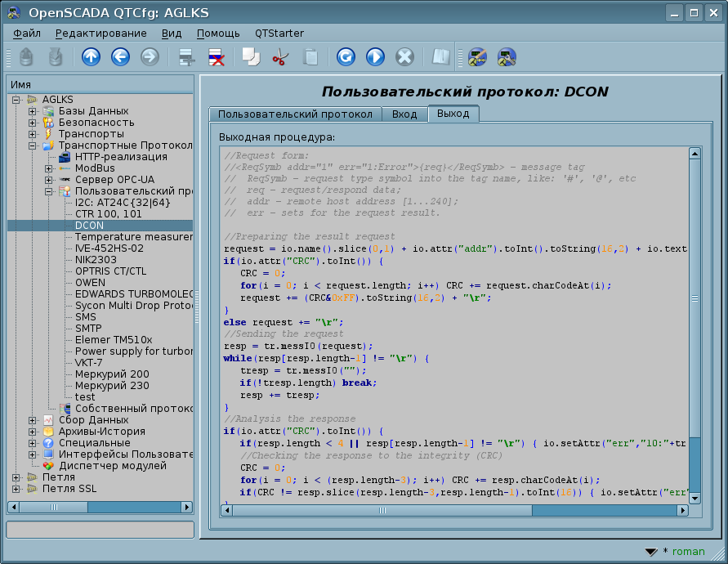Screen dimensions: 728x564
Task: Click the scissors cut icon
Action: point(279,56)
